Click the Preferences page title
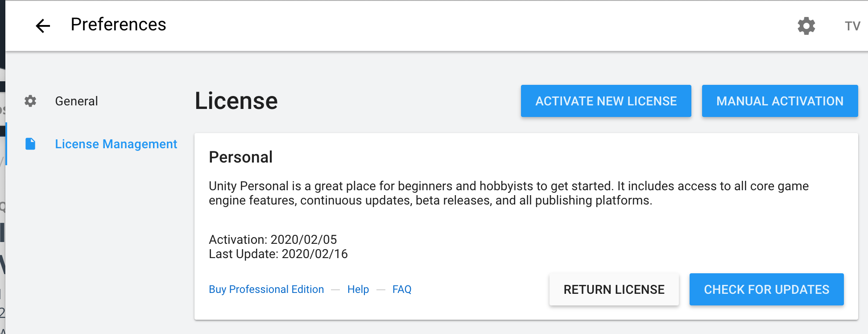The width and height of the screenshot is (868, 334). point(118,25)
